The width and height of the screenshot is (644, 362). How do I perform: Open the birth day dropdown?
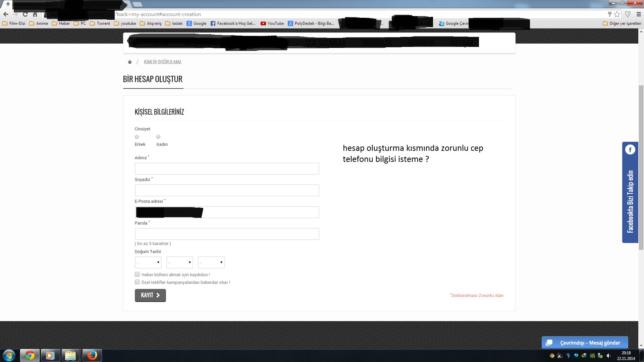pos(148,262)
